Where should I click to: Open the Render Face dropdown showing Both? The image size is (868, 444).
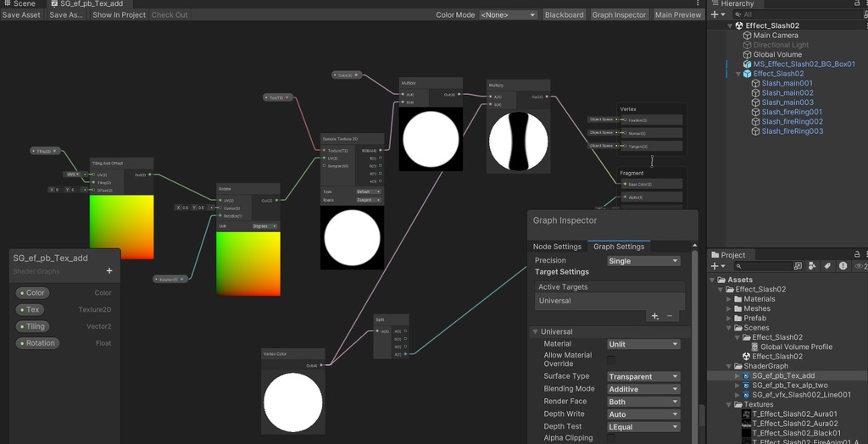pos(643,402)
